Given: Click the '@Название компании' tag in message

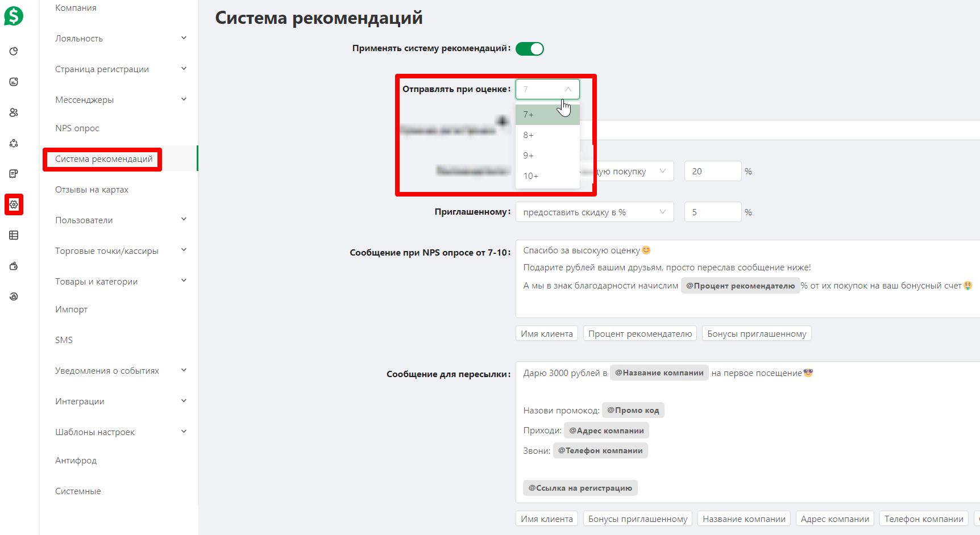Looking at the screenshot, I should [659, 373].
